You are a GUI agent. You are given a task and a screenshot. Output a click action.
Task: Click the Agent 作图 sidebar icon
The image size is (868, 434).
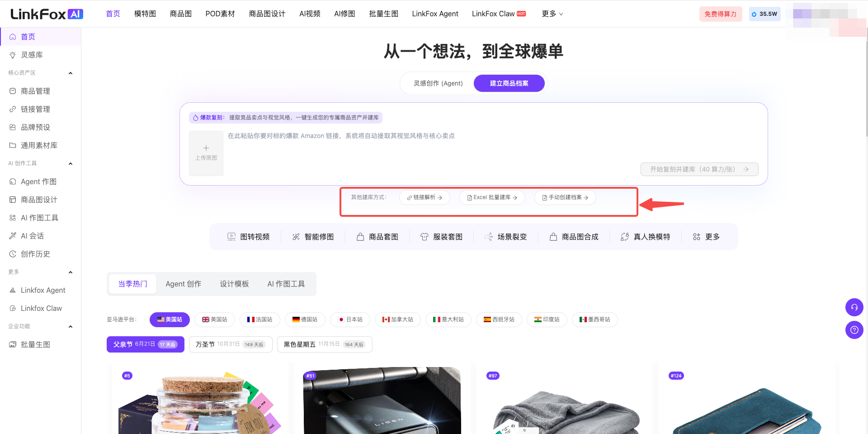[13, 181]
